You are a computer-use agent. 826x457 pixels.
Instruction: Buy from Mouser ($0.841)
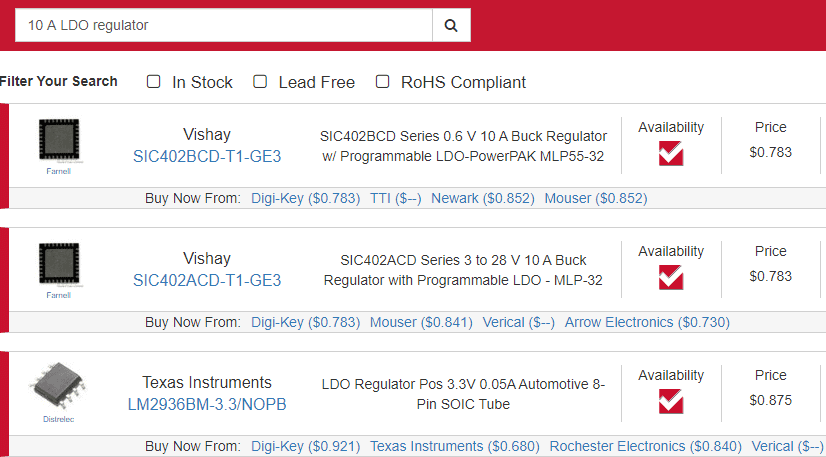tap(421, 322)
